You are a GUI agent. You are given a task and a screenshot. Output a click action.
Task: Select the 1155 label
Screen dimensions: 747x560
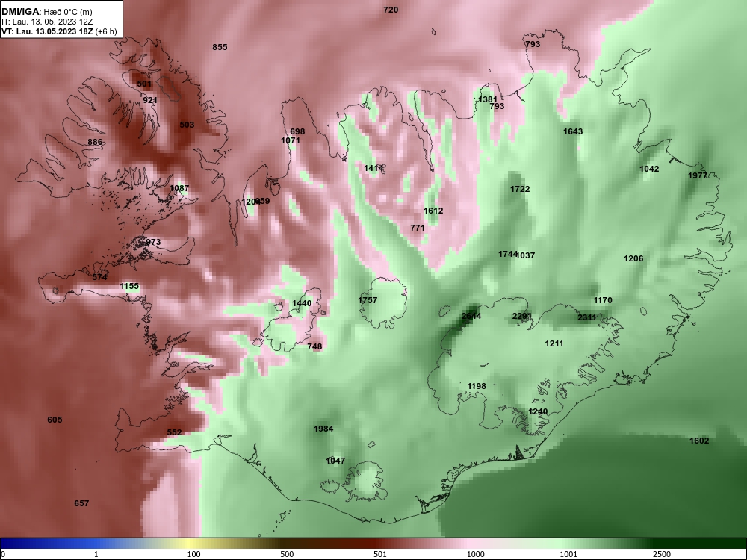[129, 286]
